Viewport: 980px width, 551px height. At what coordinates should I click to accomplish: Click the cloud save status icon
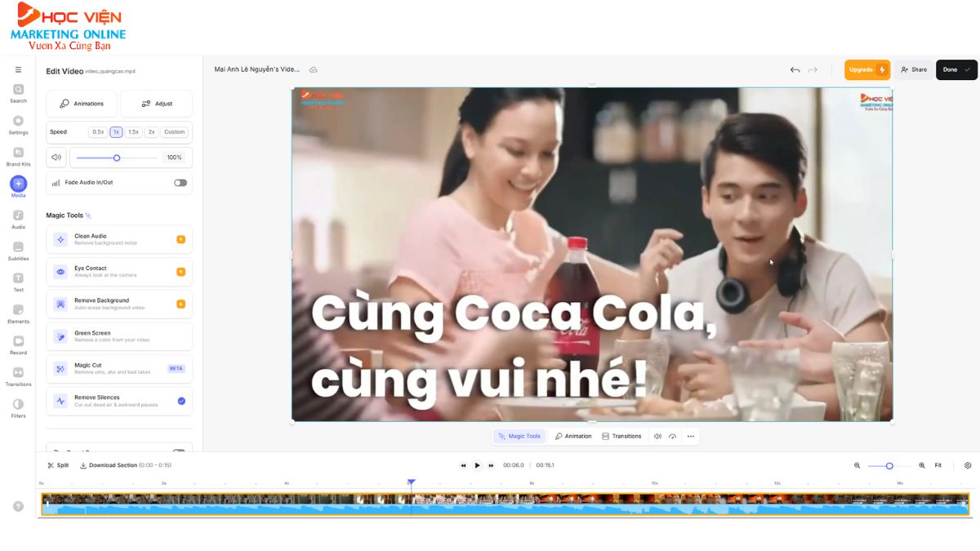[313, 70]
